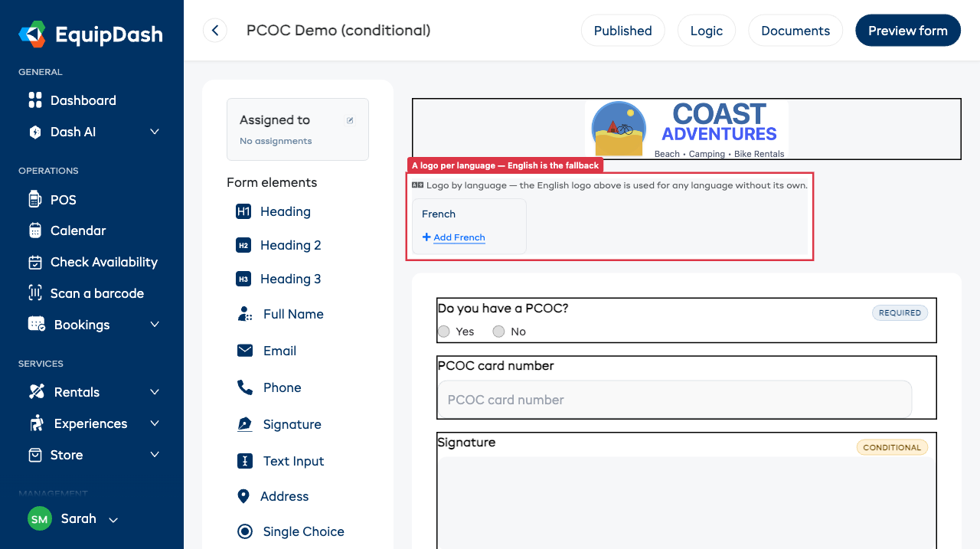The width and height of the screenshot is (980, 549).
Task: Click the 'Form elements' heading text
Action: coord(272,182)
